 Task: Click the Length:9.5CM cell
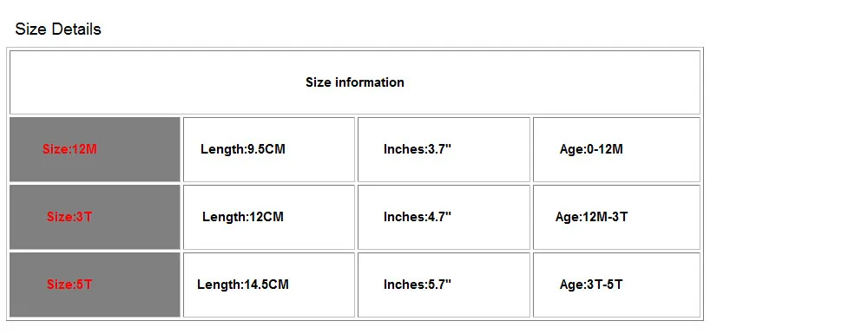[x=269, y=149]
